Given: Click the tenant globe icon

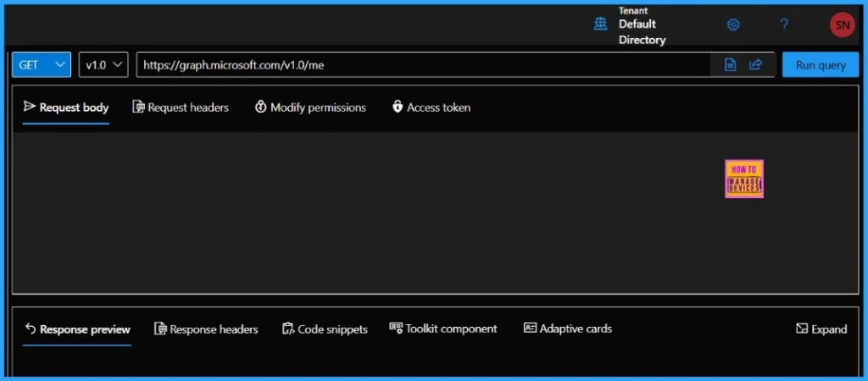Looking at the screenshot, I should (x=601, y=24).
